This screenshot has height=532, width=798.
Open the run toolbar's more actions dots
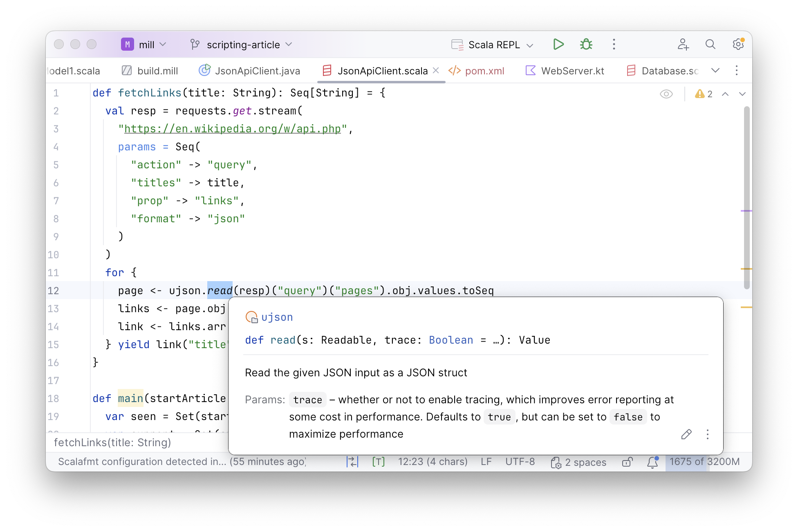point(614,44)
